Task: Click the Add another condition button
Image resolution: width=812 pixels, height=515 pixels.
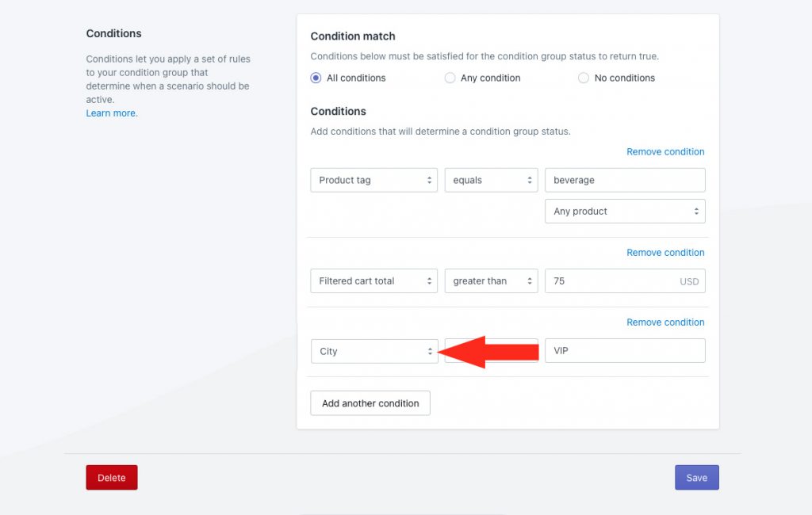Action: coord(370,403)
